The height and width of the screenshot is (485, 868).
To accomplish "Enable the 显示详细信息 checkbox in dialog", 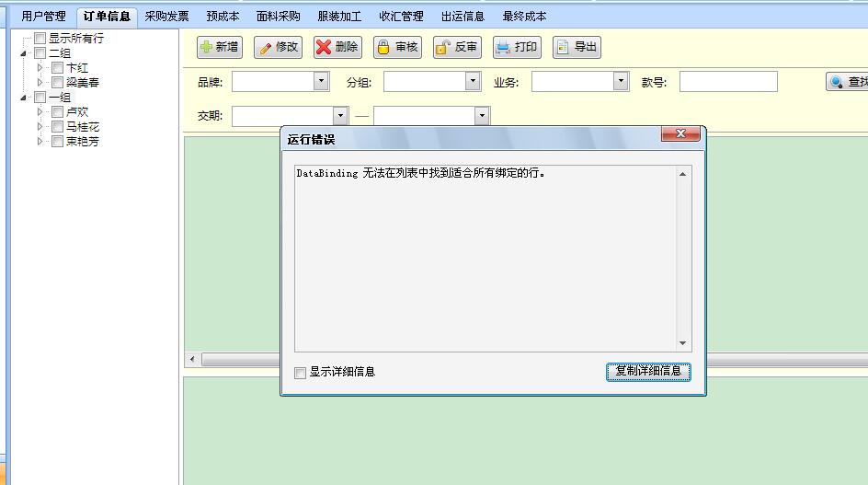I will (300, 373).
